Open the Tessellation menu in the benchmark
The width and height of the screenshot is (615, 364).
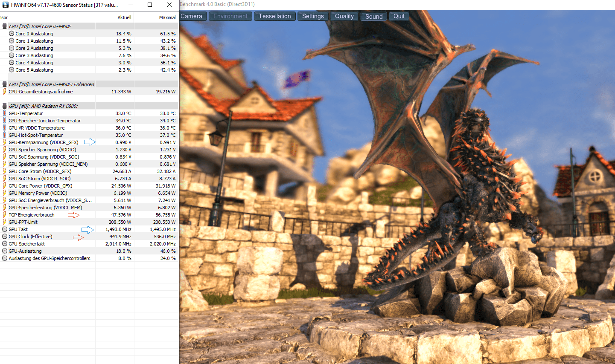[275, 16]
